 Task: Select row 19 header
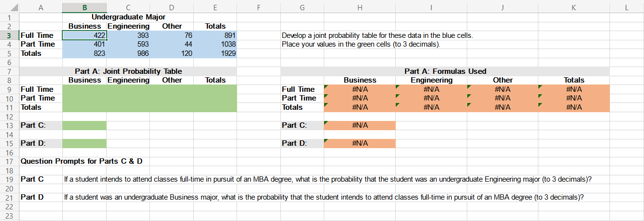pos(9,179)
